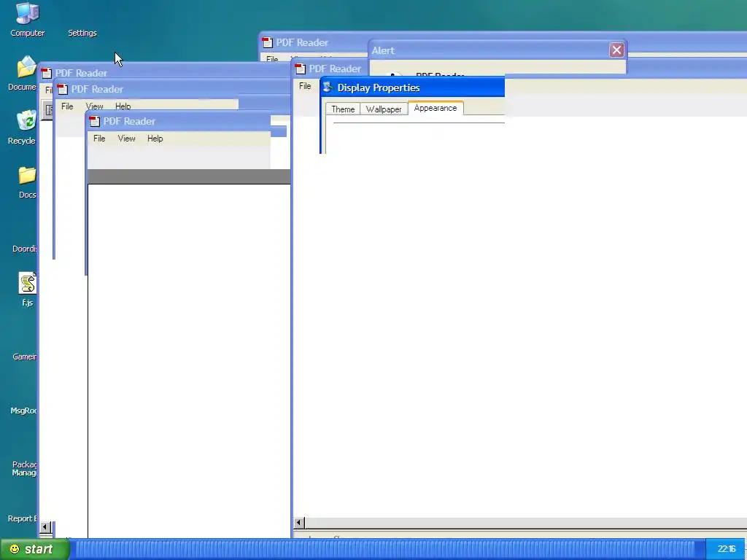Click the Display Properties title bar icon
Screen dimensions: 747x560
point(328,87)
